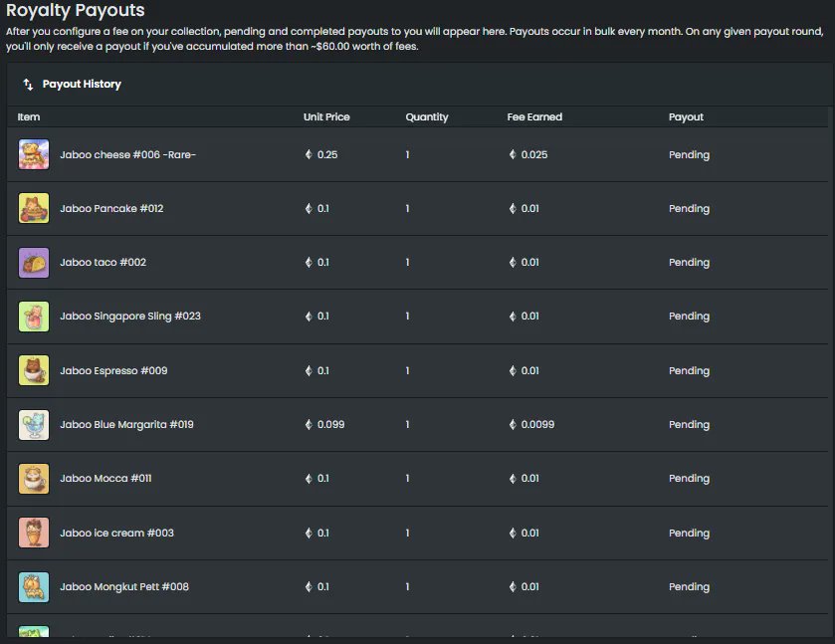
Task: Click Pending status for Jaboo ice cream
Action: click(689, 534)
